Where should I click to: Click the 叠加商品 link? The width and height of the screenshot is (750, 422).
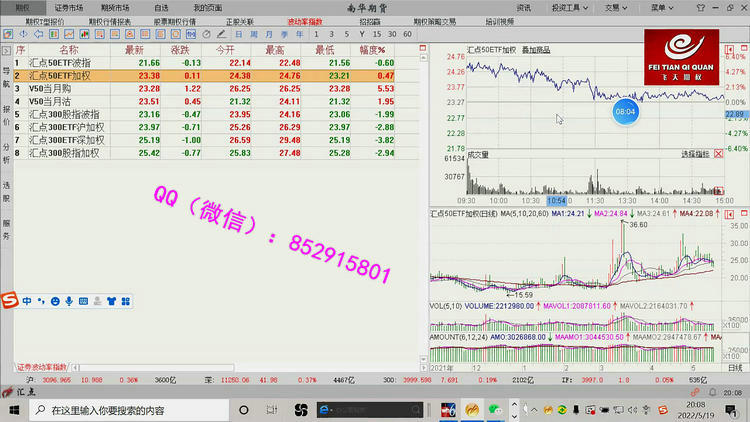click(537, 50)
